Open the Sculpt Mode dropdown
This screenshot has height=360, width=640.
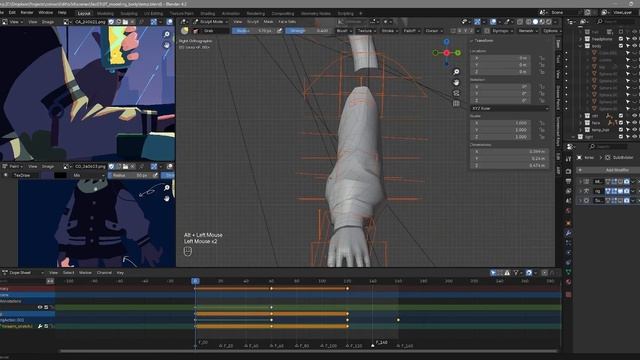(x=210, y=22)
